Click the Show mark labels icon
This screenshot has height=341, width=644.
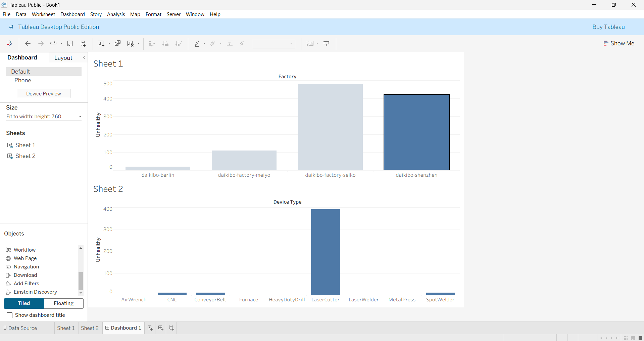[230, 43]
